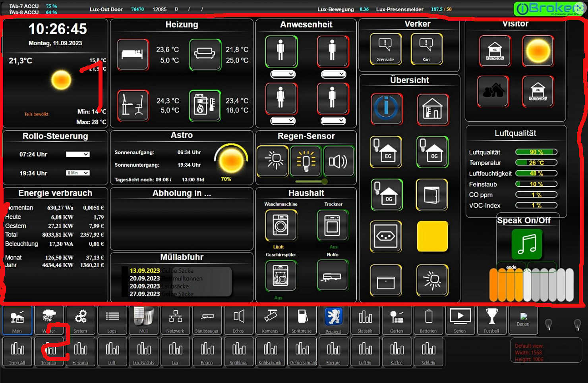Click the sun icon in Visitor panel
This screenshot has width=588, height=383.
pyautogui.click(x=538, y=51)
